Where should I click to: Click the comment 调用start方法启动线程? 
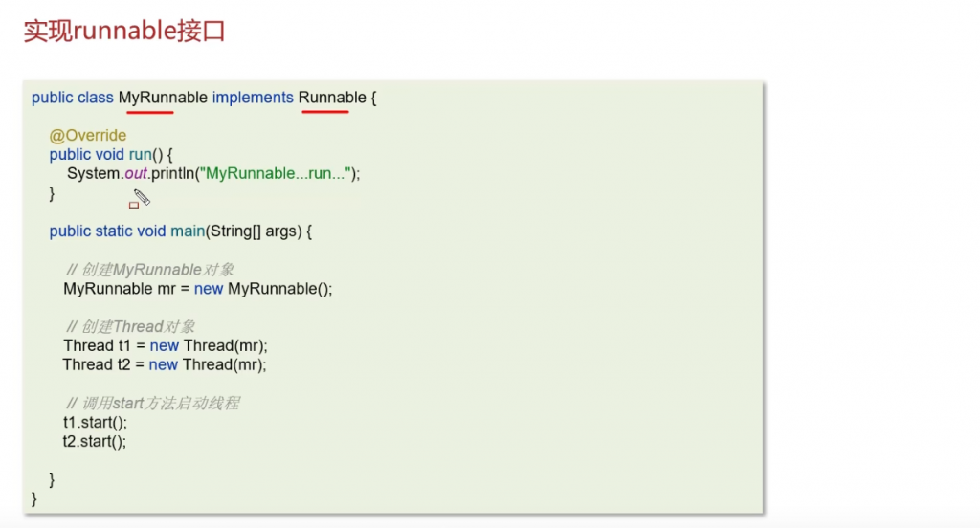(x=153, y=404)
